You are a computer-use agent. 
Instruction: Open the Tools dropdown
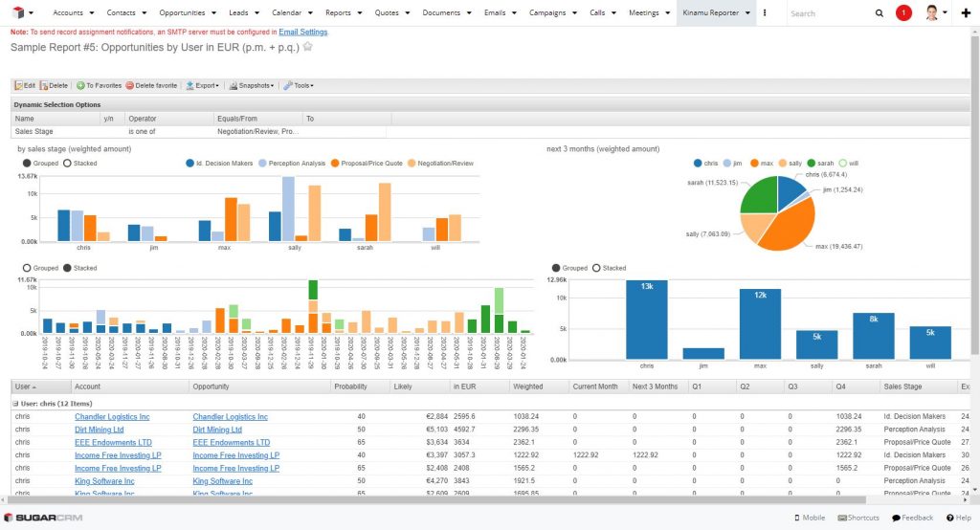[x=299, y=86]
